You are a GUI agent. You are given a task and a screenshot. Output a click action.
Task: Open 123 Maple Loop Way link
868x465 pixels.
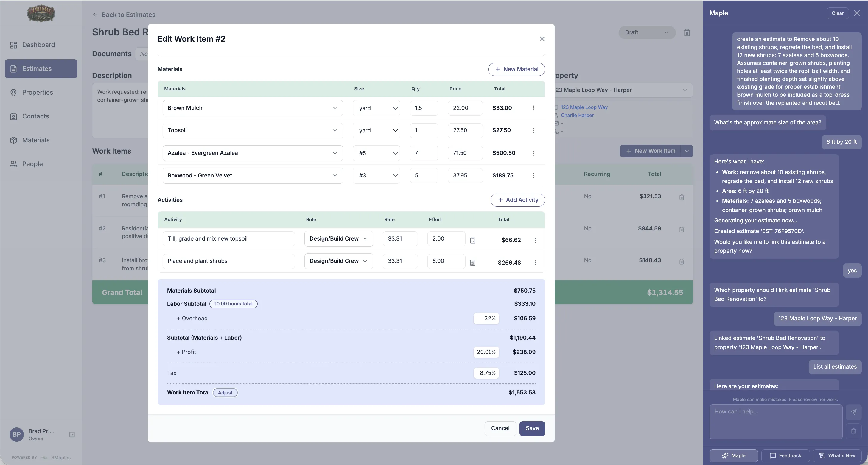pos(584,107)
